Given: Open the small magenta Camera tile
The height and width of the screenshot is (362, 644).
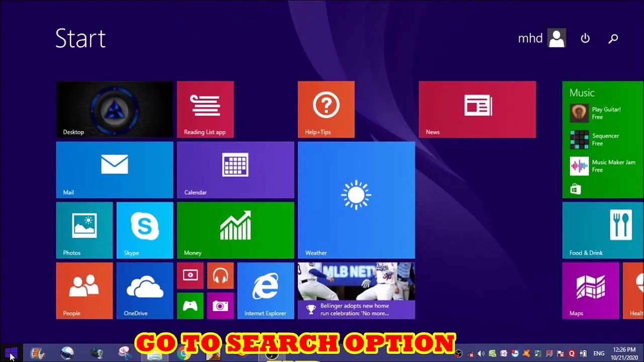Looking at the screenshot, I should (220, 306).
